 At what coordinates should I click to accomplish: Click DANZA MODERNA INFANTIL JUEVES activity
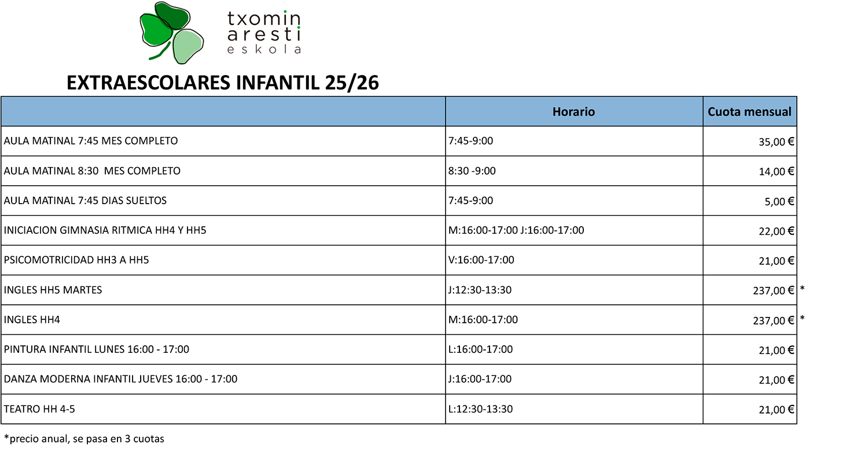tap(120, 379)
